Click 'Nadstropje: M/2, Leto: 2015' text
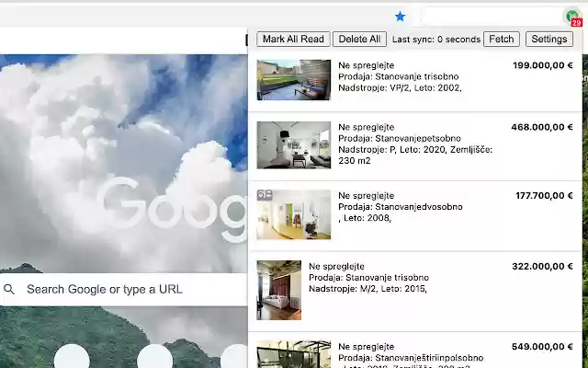Image resolution: width=588 pixels, height=368 pixels. click(367, 289)
